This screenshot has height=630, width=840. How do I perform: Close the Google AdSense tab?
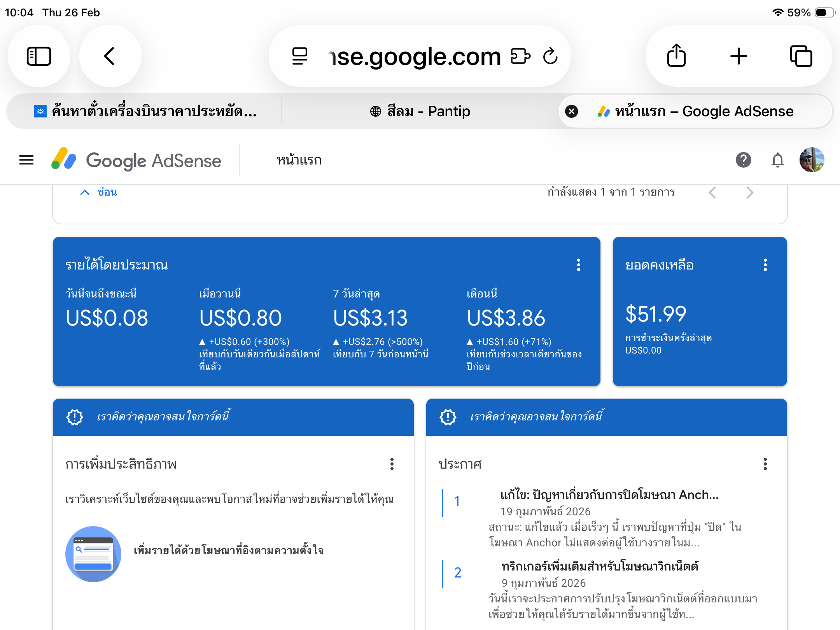(x=571, y=112)
